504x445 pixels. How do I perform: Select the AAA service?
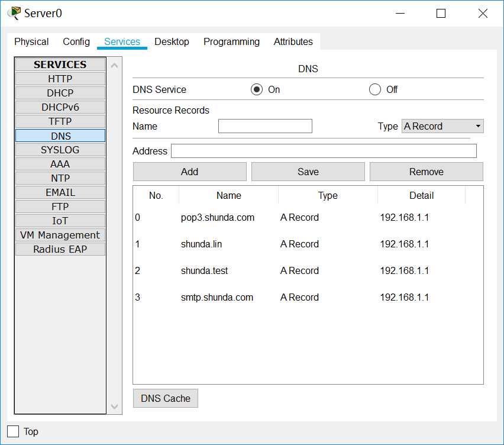[60, 164]
